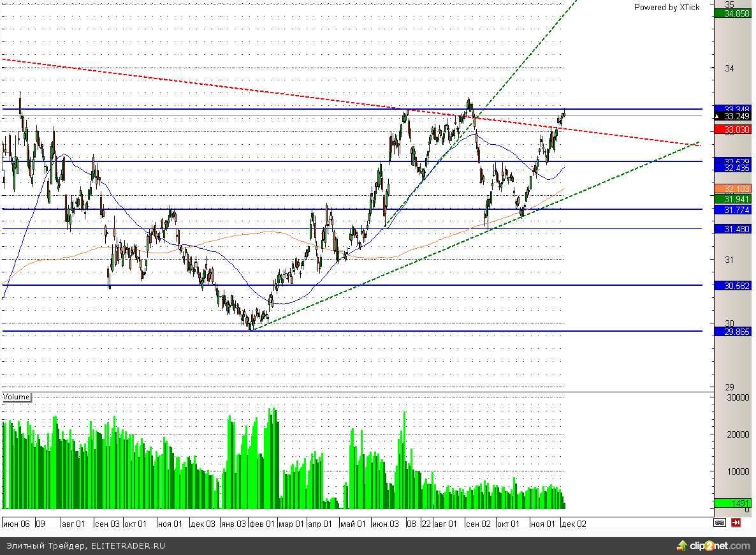Click the blue 30.582 level label
Screen dimensions: 756x555
pos(732,286)
